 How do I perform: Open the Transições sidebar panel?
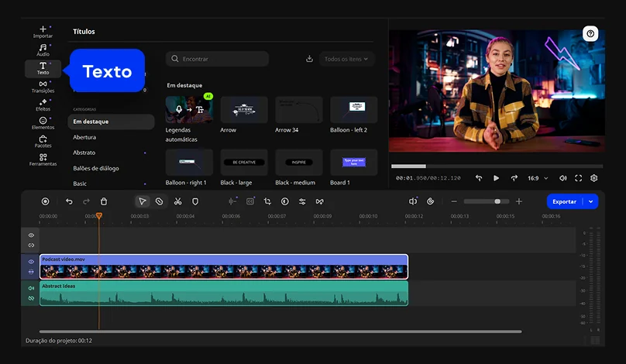click(x=43, y=87)
